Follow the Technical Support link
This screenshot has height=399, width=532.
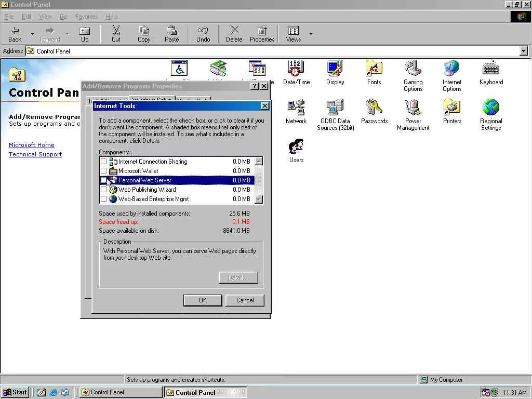(x=35, y=154)
